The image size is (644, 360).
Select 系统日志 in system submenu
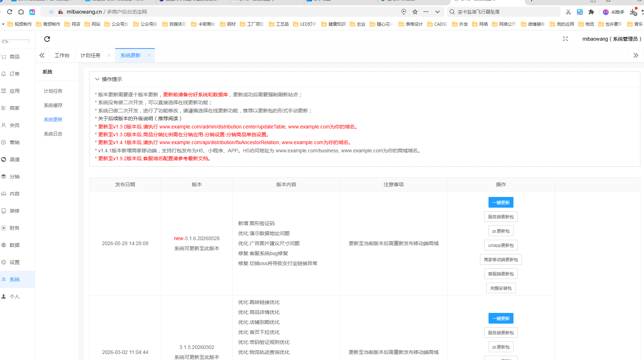coord(53,134)
